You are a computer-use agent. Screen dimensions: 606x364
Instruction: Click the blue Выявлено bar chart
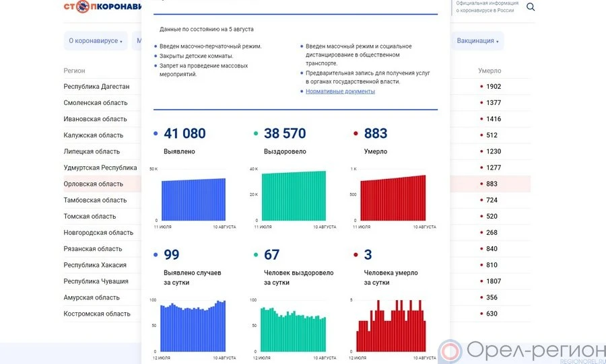point(192,199)
